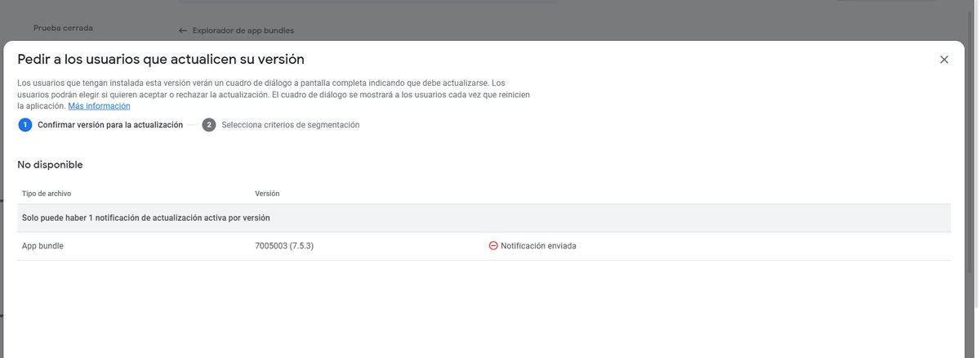Click the red Notificación enviada status icon

(x=493, y=246)
